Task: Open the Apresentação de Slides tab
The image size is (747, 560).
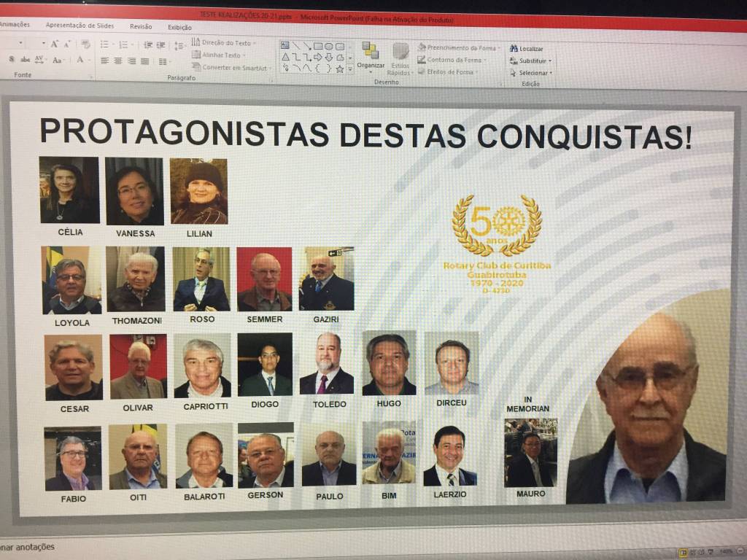Action: tap(80, 26)
